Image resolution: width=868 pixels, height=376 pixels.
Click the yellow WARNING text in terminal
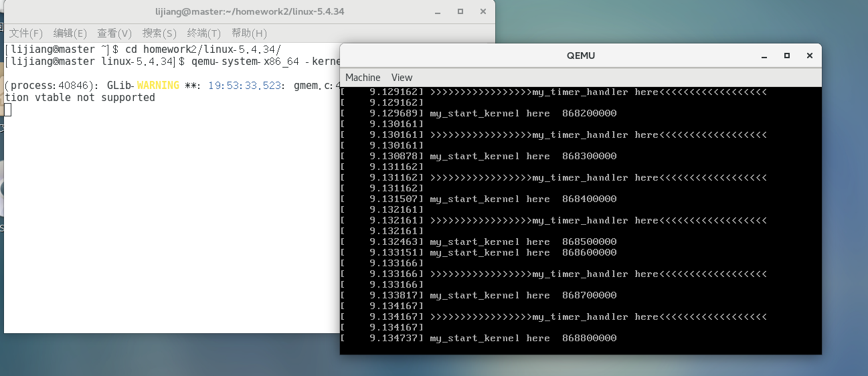pyautogui.click(x=158, y=86)
